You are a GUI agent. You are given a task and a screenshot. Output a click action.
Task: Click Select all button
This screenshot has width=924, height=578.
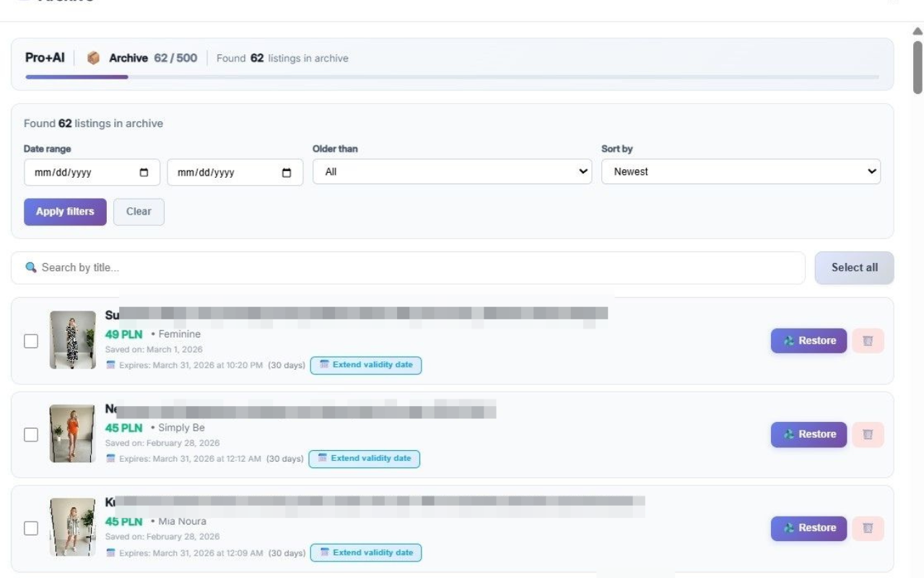click(x=854, y=267)
